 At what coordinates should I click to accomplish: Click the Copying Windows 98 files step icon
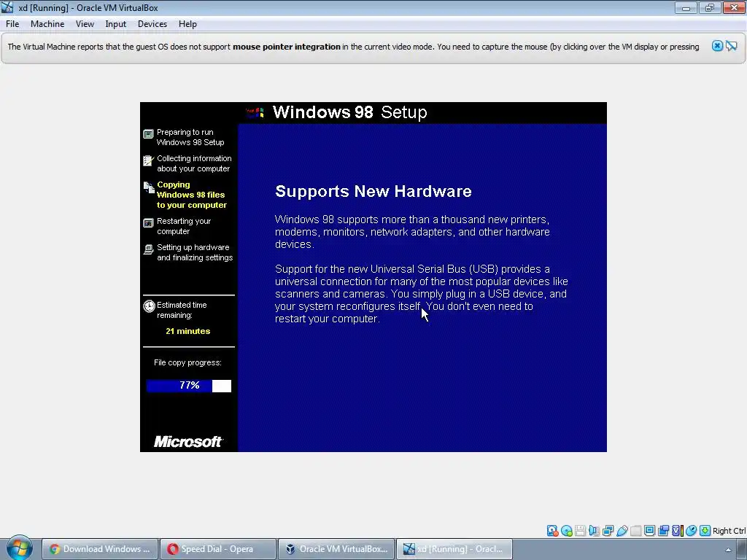pos(149,187)
